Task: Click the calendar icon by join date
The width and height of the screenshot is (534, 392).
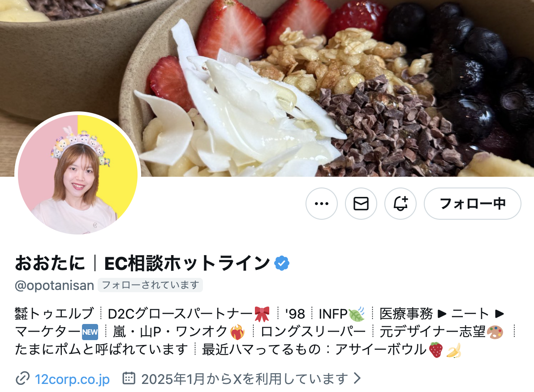Action: 129,378
